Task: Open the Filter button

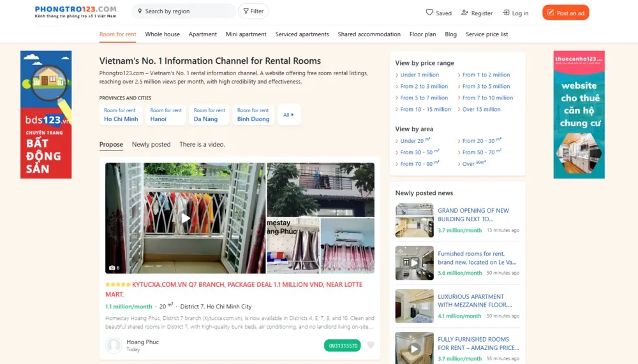Action: 253,11
